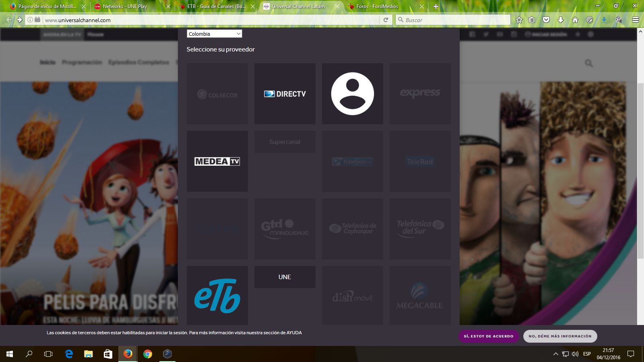This screenshot has width=644, height=362.
Task: Open the Firefox hamburger menu
Action: 636,20
